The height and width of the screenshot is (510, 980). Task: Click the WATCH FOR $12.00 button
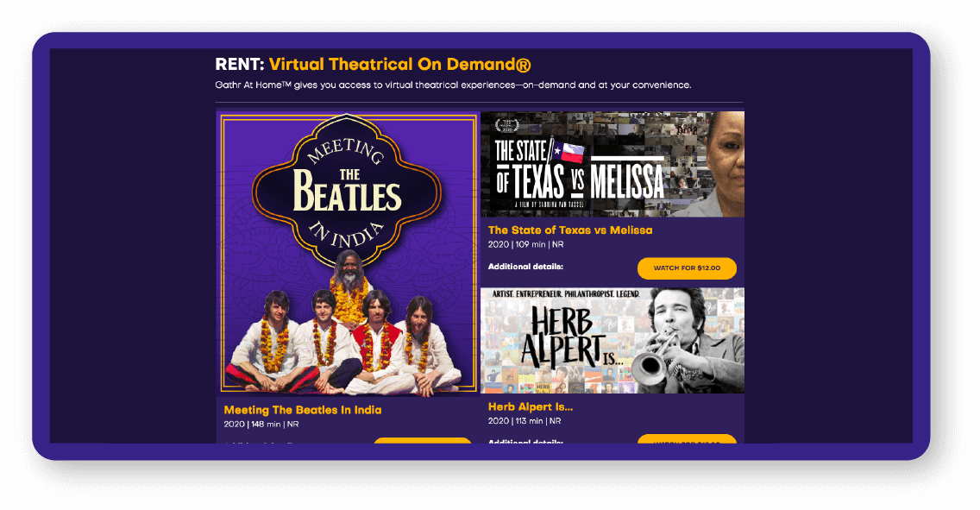(x=687, y=268)
